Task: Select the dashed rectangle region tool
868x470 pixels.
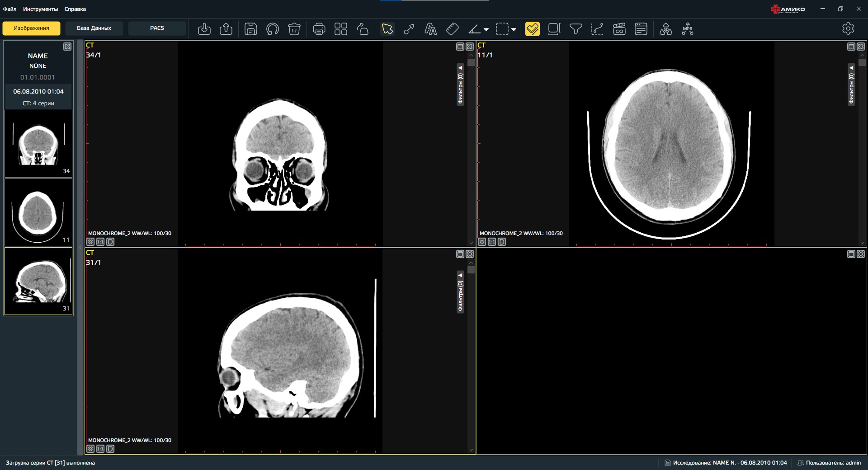Action: 502,29
